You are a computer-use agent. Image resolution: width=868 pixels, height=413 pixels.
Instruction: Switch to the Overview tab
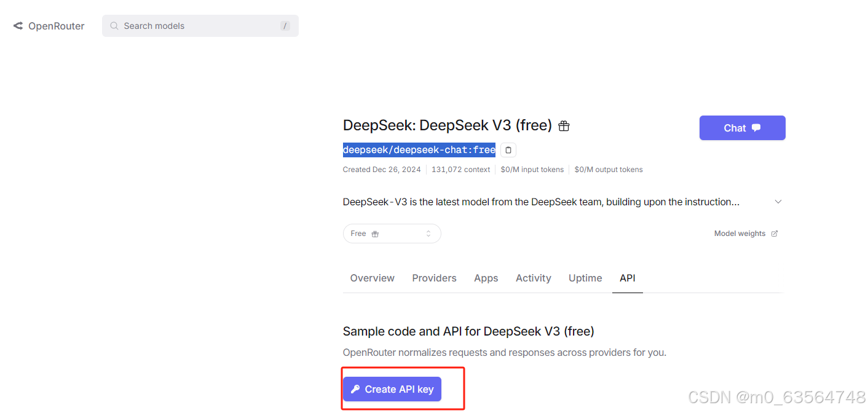tap(373, 278)
